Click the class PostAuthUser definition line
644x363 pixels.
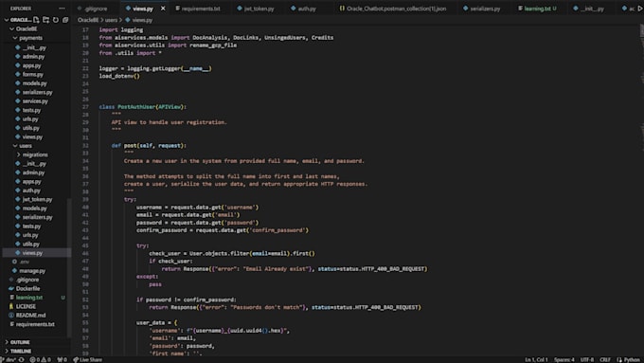pos(142,107)
